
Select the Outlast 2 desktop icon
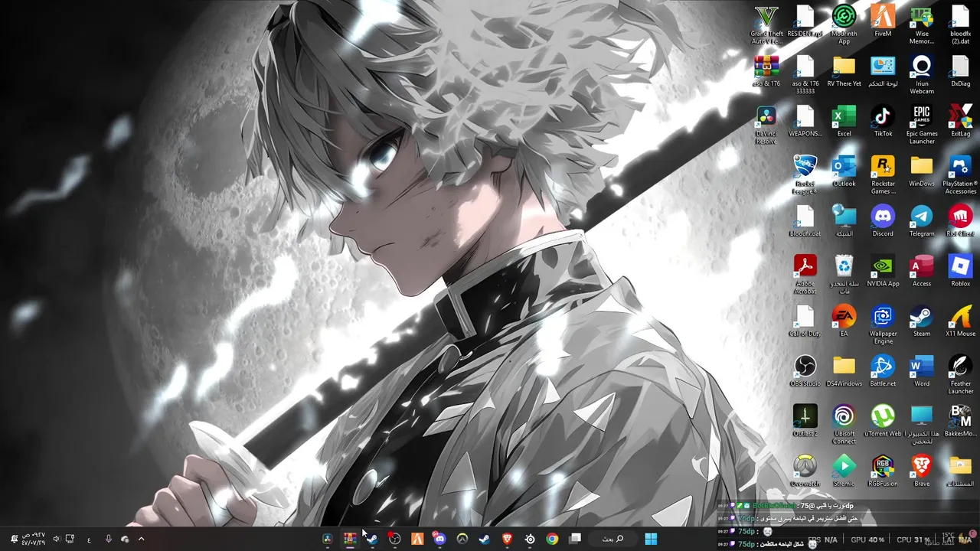805,422
